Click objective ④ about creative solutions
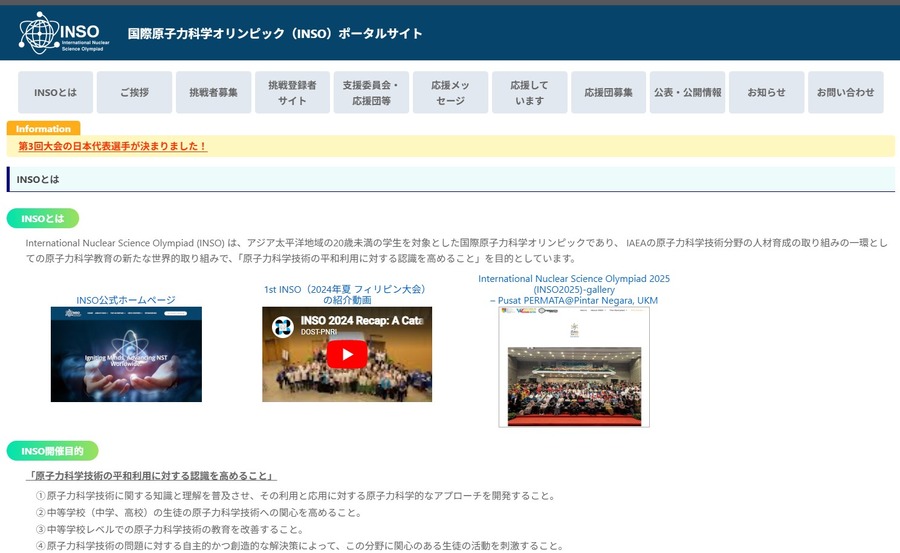The width and height of the screenshot is (900, 553). point(300,546)
